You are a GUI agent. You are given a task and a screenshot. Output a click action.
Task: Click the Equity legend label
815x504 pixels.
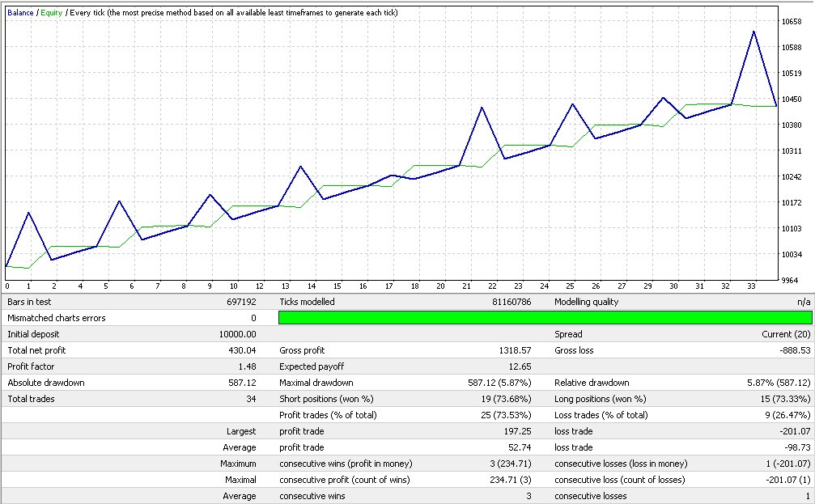point(52,13)
